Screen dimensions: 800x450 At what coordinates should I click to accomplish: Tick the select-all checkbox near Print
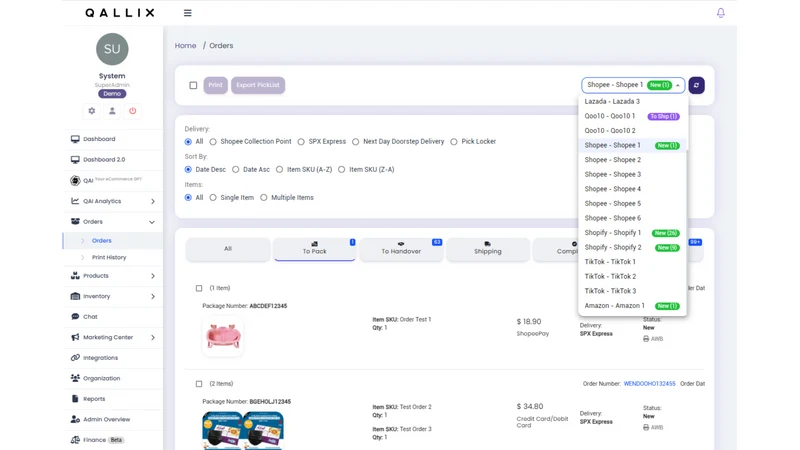tap(193, 85)
